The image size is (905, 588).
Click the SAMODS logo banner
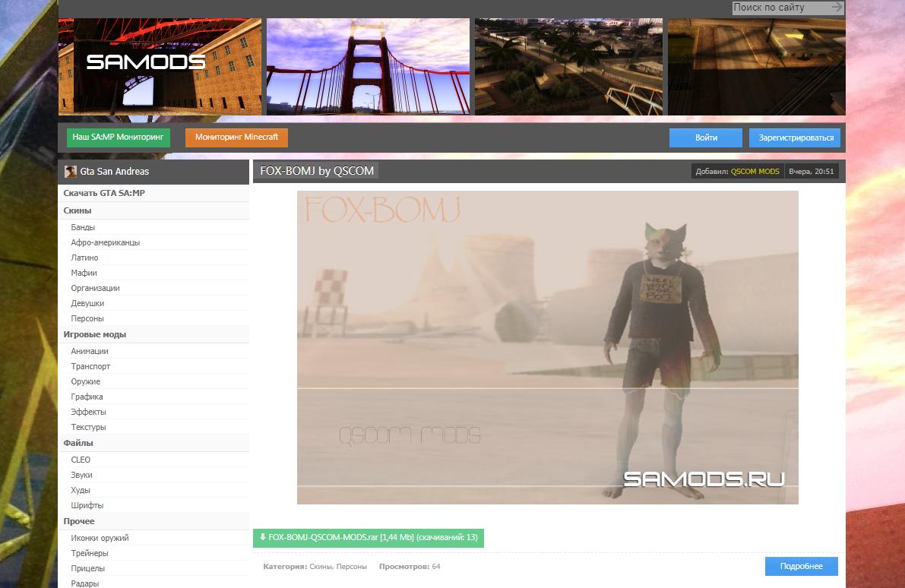click(x=160, y=67)
